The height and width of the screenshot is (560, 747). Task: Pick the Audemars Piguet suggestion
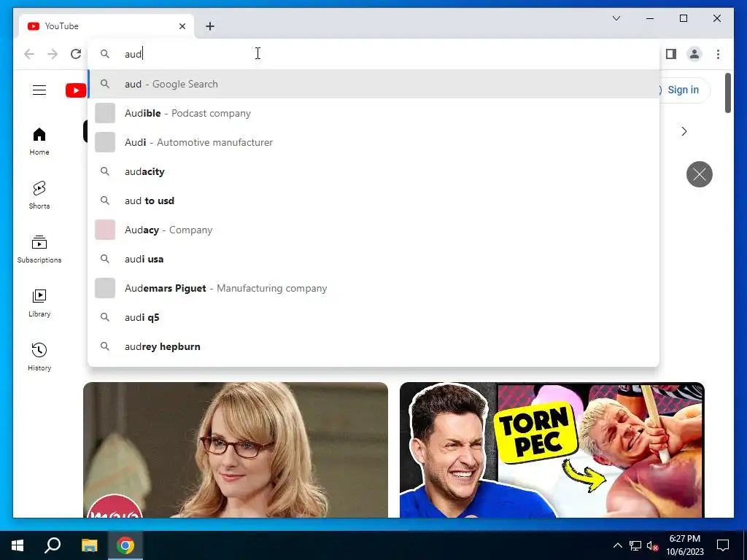373,288
